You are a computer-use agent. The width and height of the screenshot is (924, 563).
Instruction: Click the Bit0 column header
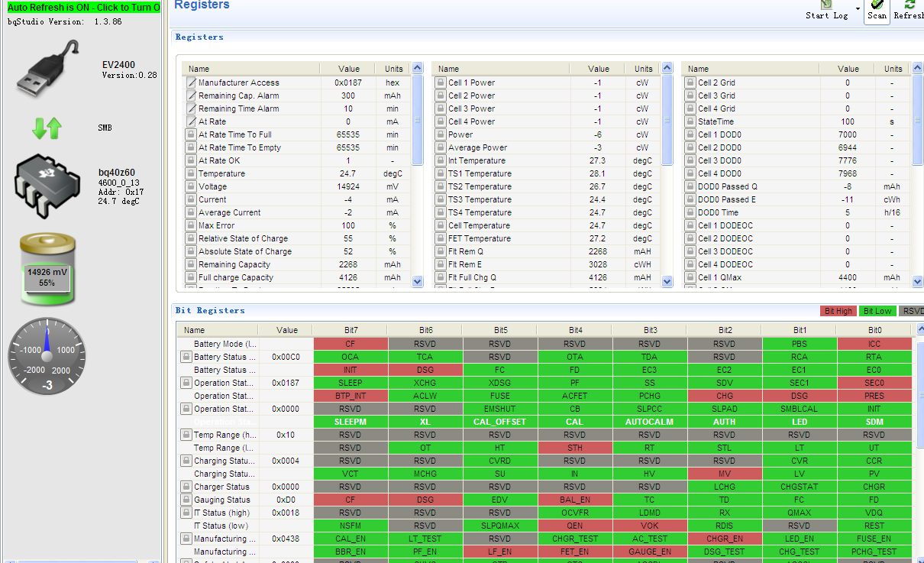pos(874,330)
